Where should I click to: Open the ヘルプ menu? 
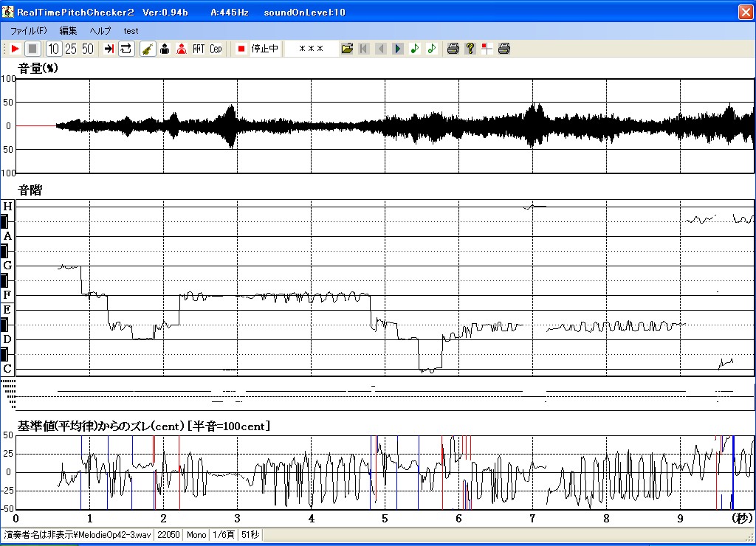[x=100, y=31]
